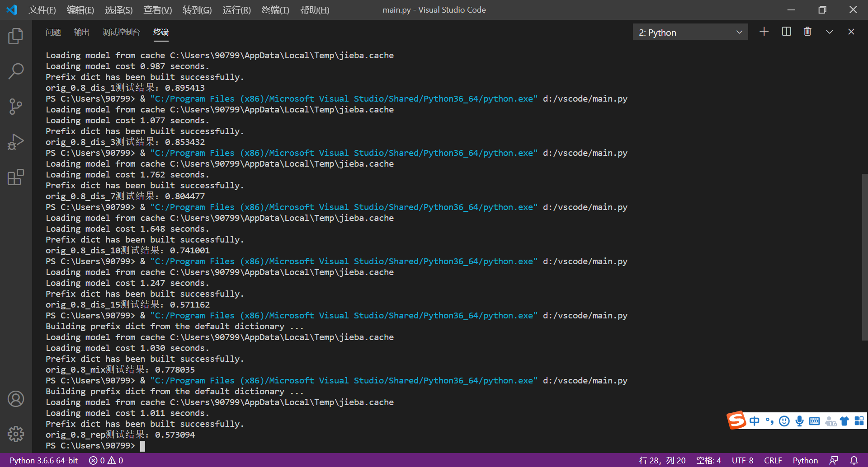This screenshot has height=467, width=868.
Task: Switch to the 调试控制台 tab
Action: (121, 32)
